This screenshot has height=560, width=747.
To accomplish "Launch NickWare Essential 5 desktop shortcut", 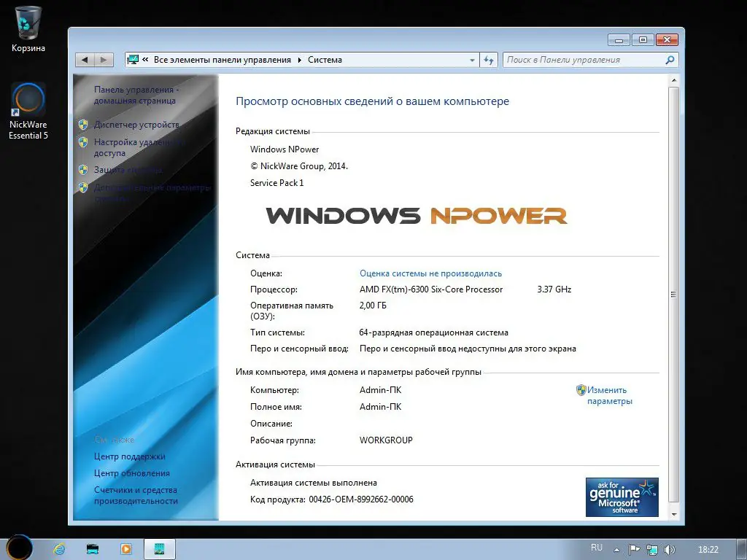I will pyautogui.click(x=28, y=112).
